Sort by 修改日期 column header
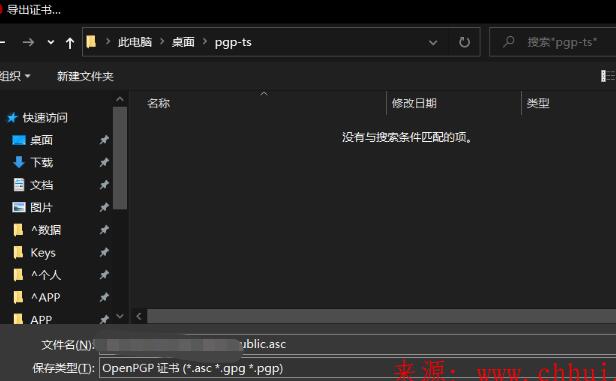Viewport: 616px width, 381px height. coord(414,103)
